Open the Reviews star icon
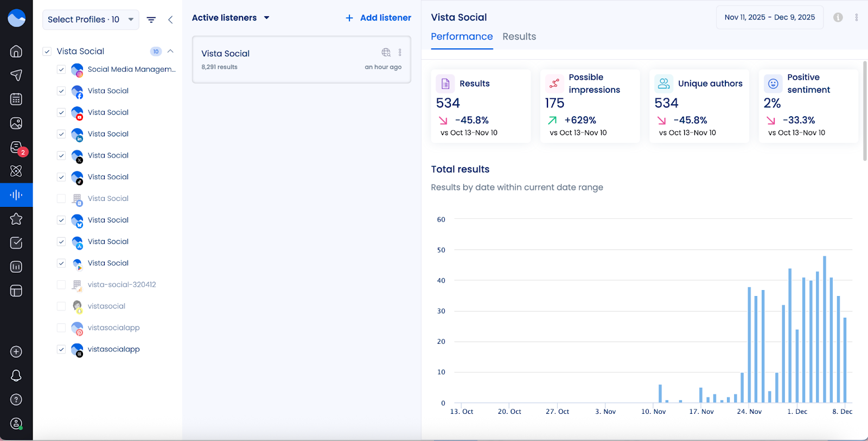Image resolution: width=868 pixels, height=441 pixels. (16, 219)
